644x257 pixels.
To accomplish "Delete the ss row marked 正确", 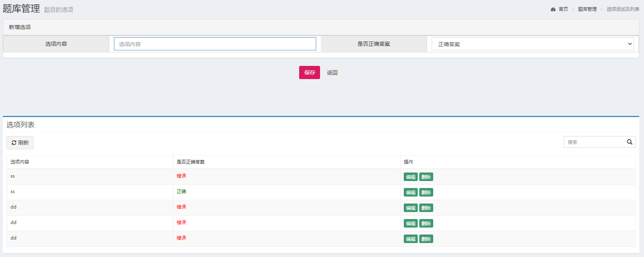I will click(x=426, y=192).
